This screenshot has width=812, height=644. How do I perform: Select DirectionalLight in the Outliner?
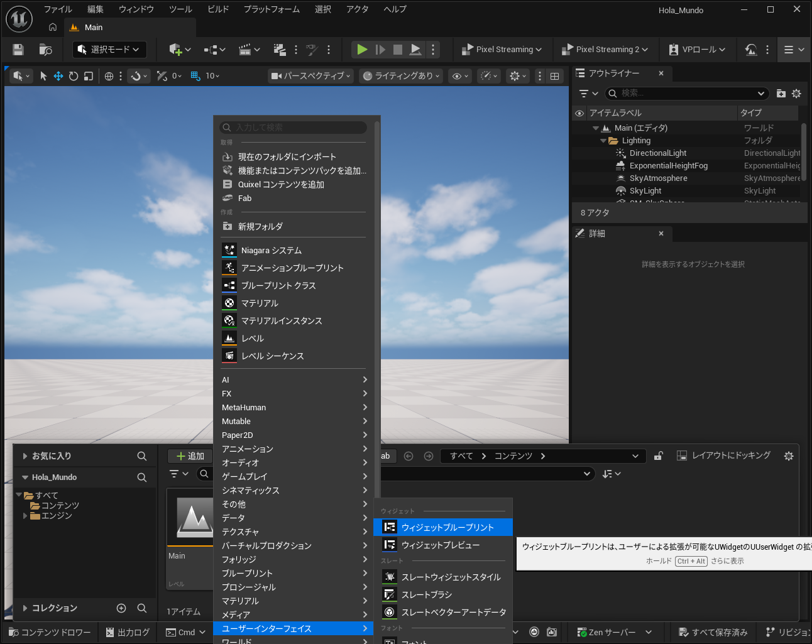pos(658,153)
